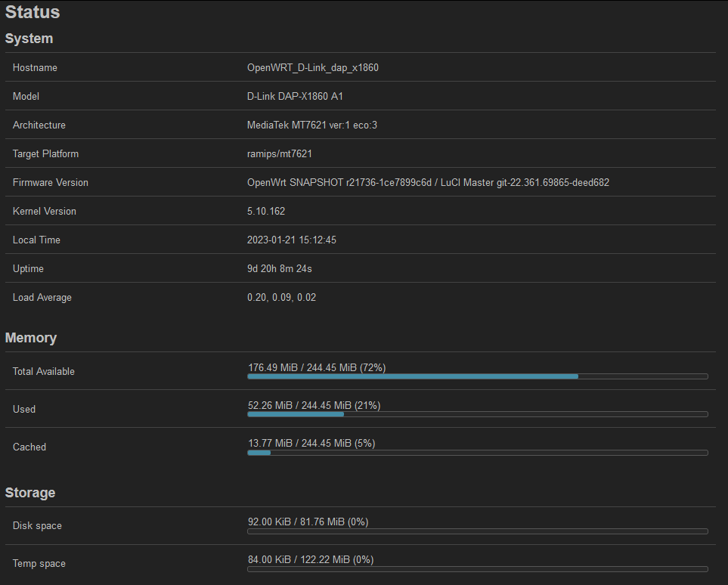Click the Target Platform value ramips/mt7621

click(280, 154)
